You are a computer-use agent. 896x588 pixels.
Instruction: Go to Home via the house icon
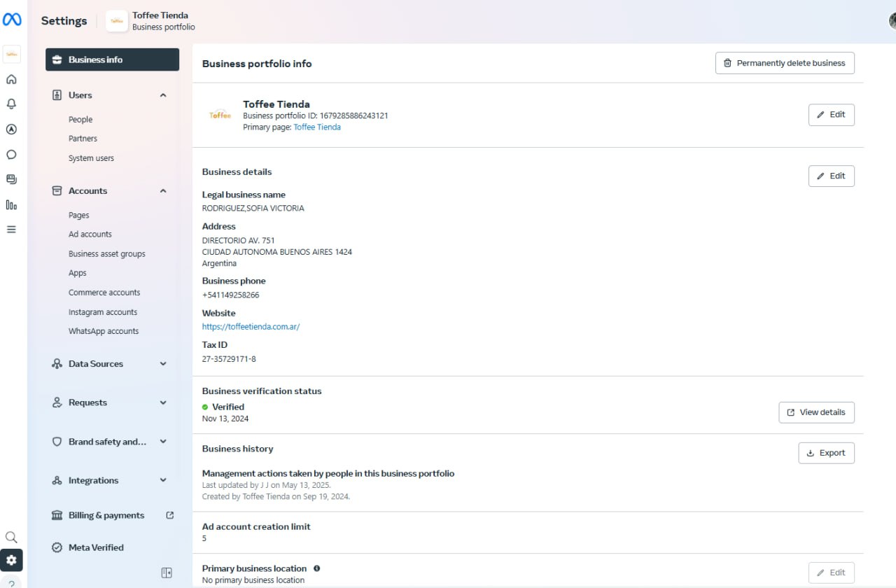(x=11, y=79)
